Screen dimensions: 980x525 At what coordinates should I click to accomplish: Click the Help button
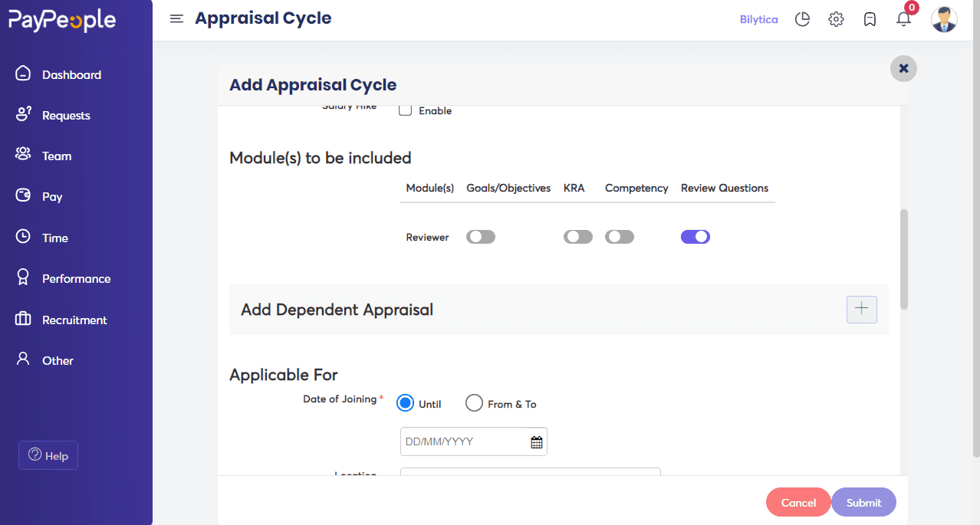48,455
